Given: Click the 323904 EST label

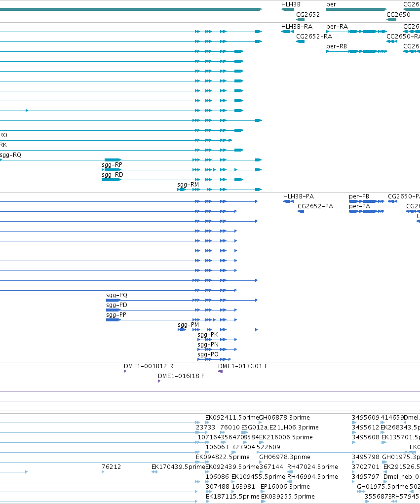Looking at the screenshot, I should pyautogui.click(x=243, y=447).
